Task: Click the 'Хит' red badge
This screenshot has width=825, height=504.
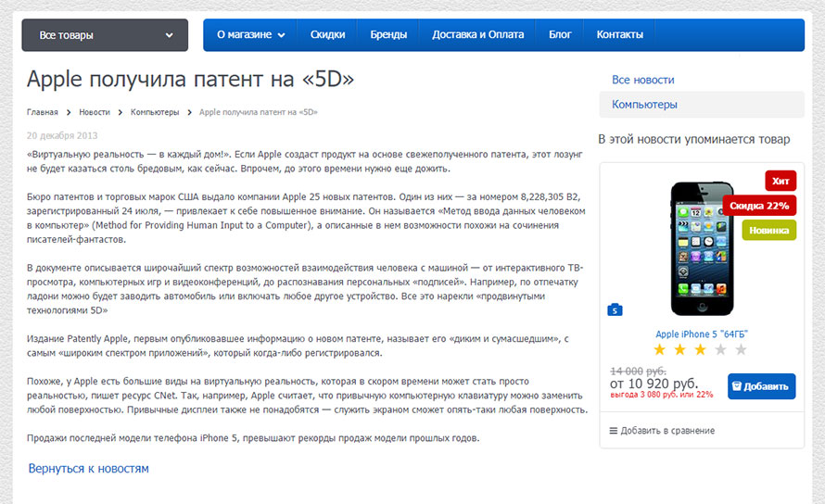Action: point(781,181)
